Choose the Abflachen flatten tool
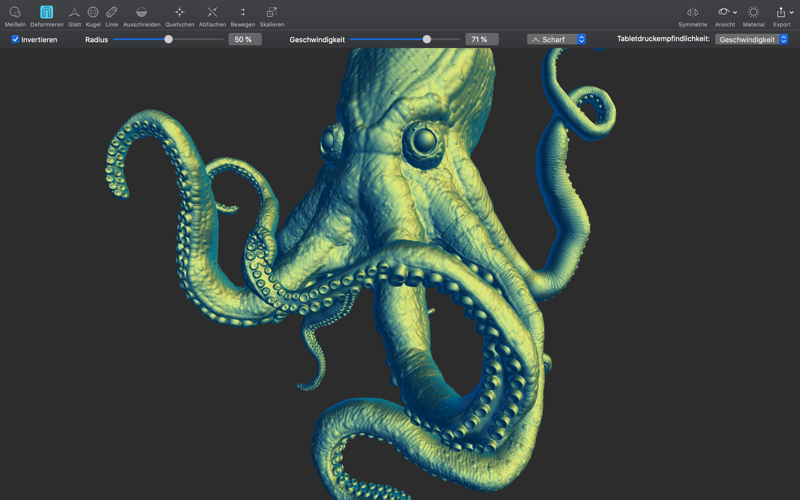800x500 pixels. [212, 13]
